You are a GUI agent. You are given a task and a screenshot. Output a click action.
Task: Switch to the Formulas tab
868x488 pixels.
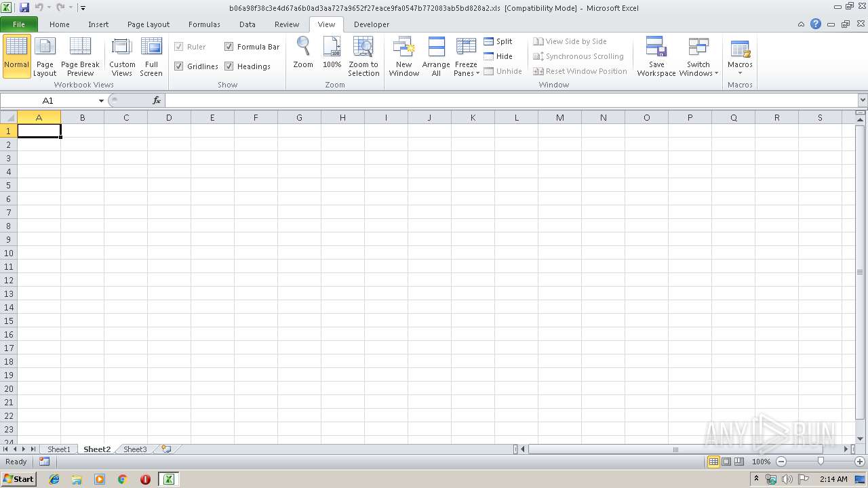tap(204, 24)
